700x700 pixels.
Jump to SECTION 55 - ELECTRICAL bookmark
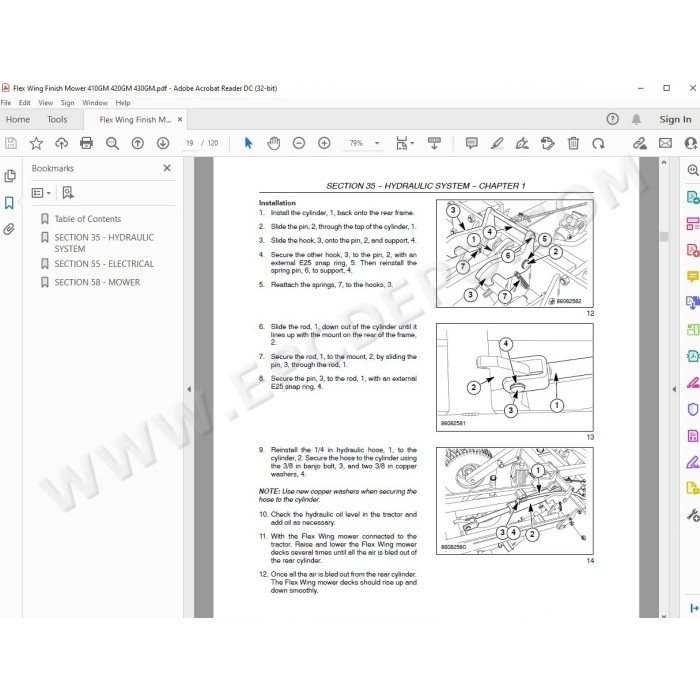(x=104, y=264)
